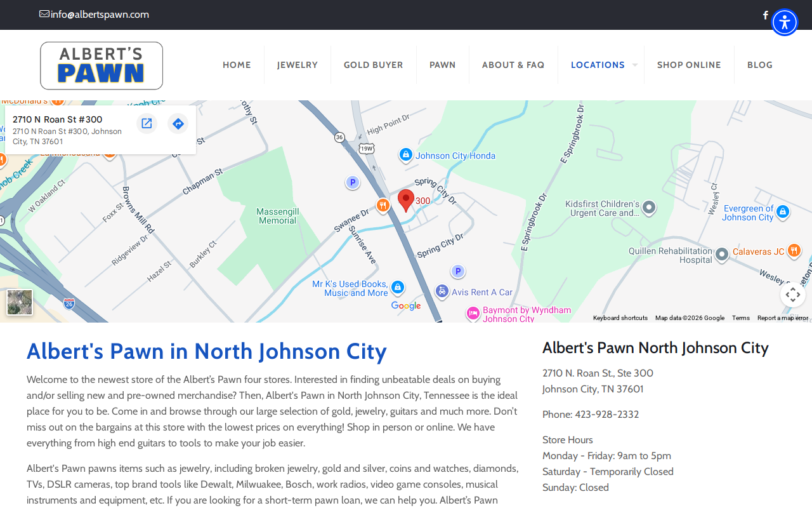The height and width of the screenshot is (508, 812).
Task: Click the Google logo on map
Action: coord(406,306)
